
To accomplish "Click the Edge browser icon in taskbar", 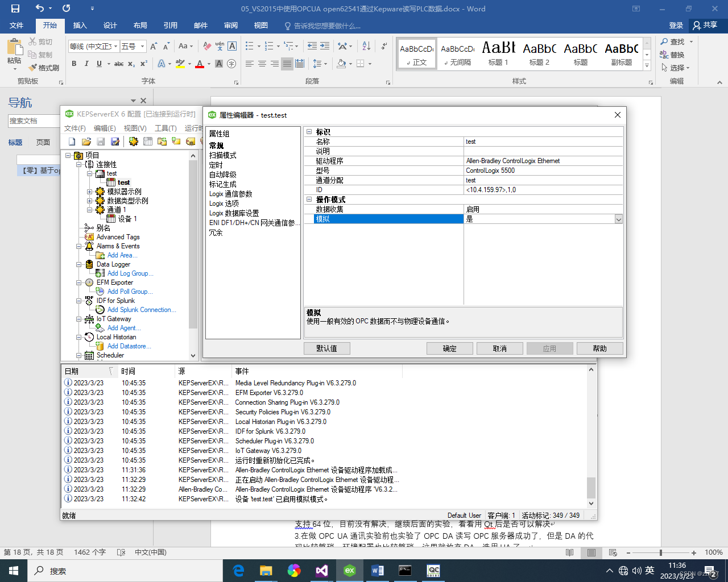I will 238,571.
